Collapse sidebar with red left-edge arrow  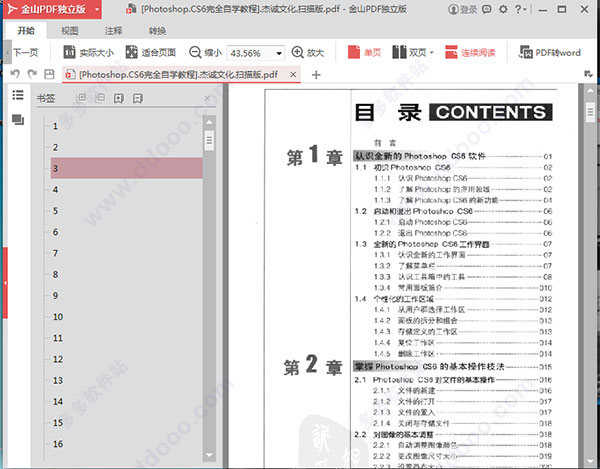click(x=5, y=283)
